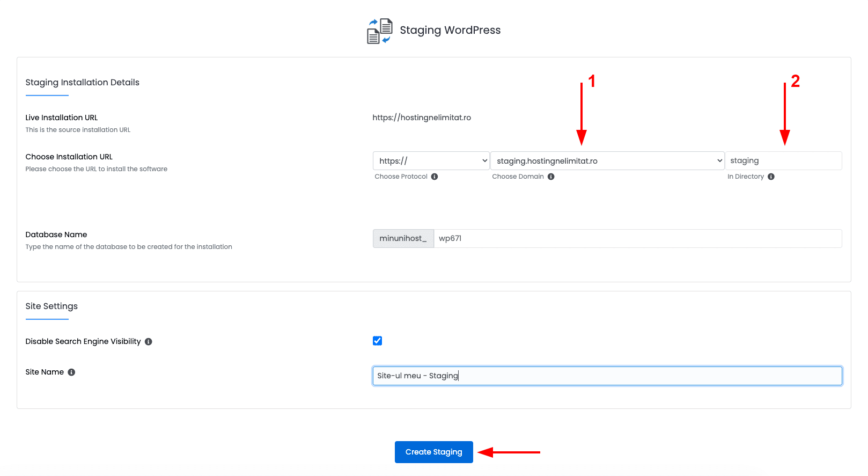Click info icon for Disable Search Engine Visibility
The image size is (868, 476).
[x=149, y=342]
